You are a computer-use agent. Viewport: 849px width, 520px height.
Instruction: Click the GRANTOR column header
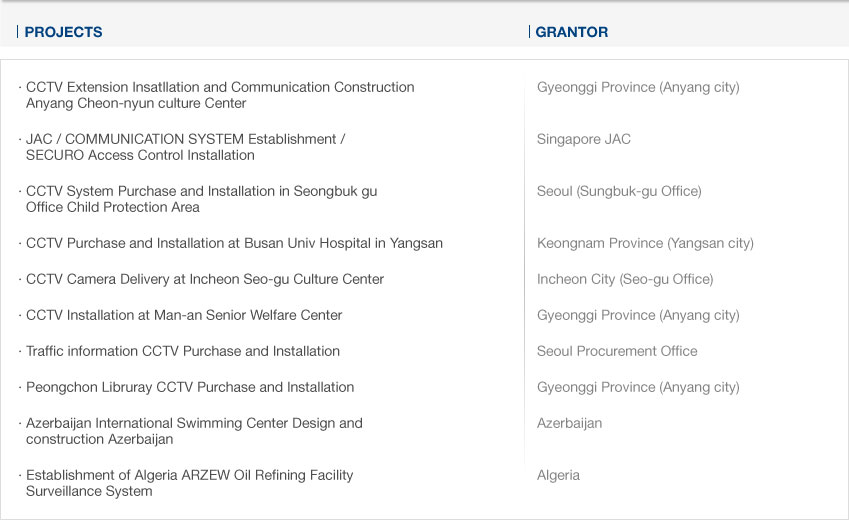tap(571, 32)
